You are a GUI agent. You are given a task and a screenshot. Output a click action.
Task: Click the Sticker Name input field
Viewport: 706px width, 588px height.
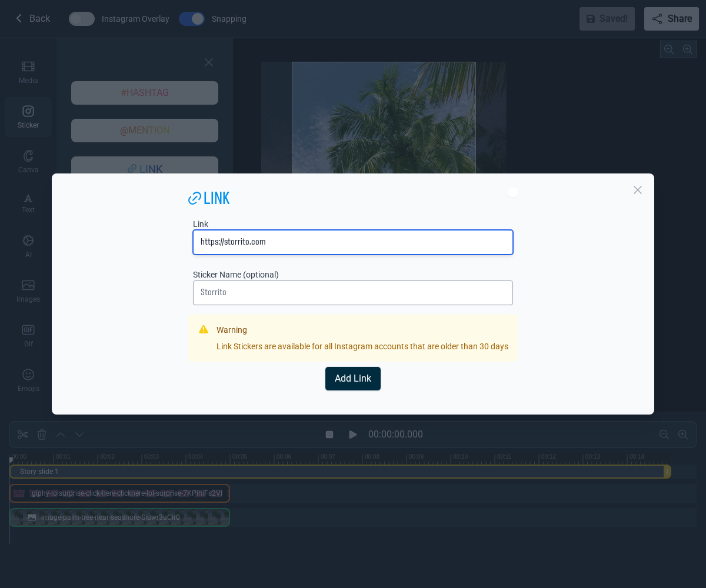pyautogui.click(x=353, y=293)
